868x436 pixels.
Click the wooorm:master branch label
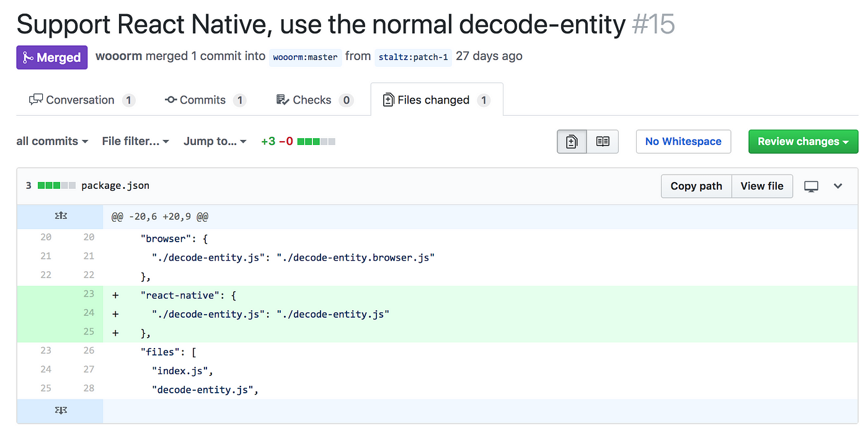306,57
